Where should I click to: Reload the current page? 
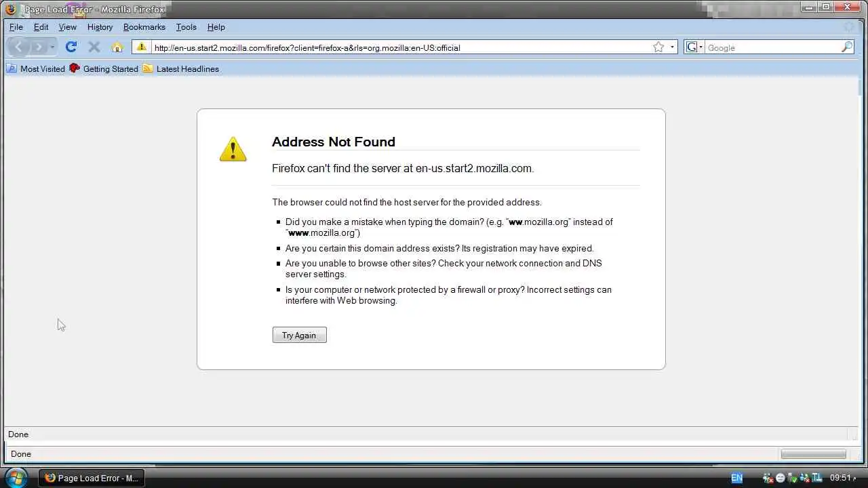pyautogui.click(x=71, y=47)
